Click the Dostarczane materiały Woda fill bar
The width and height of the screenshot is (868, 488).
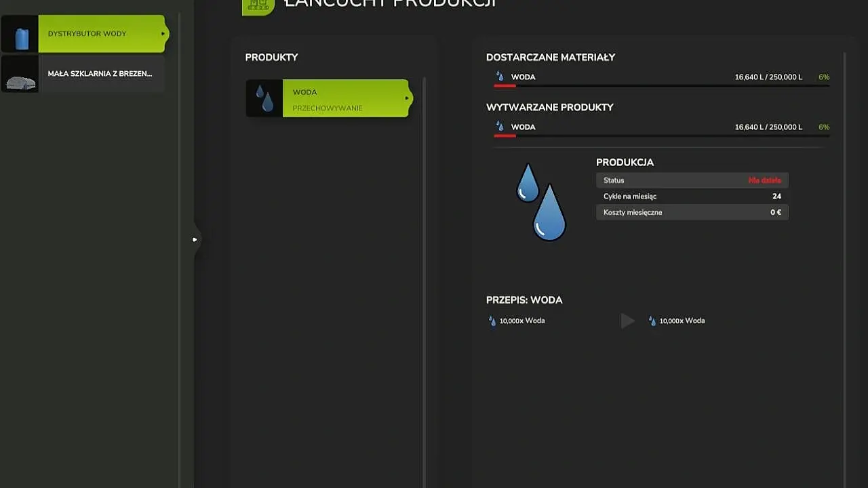coord(661,86)
